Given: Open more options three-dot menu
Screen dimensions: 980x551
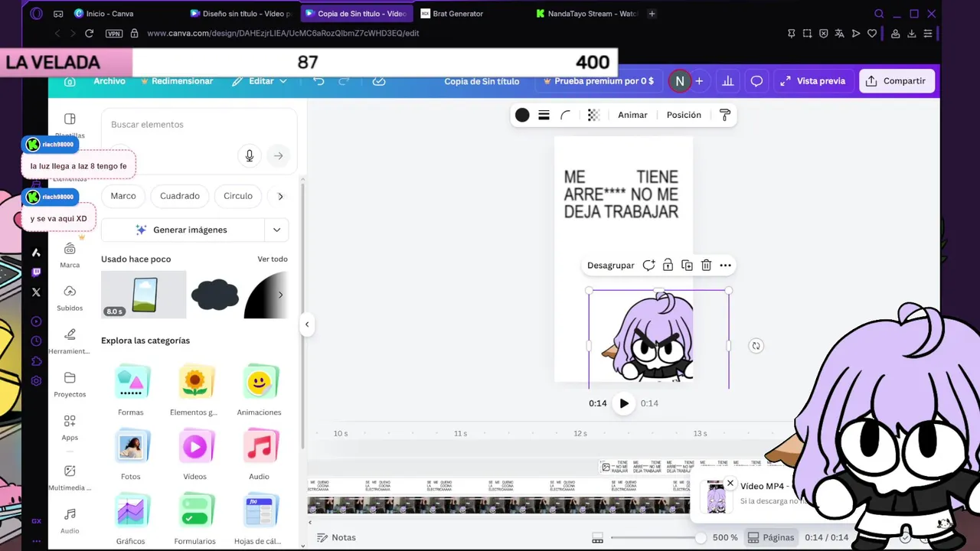Looking at the screenshot, I should [x=725, y=266].
